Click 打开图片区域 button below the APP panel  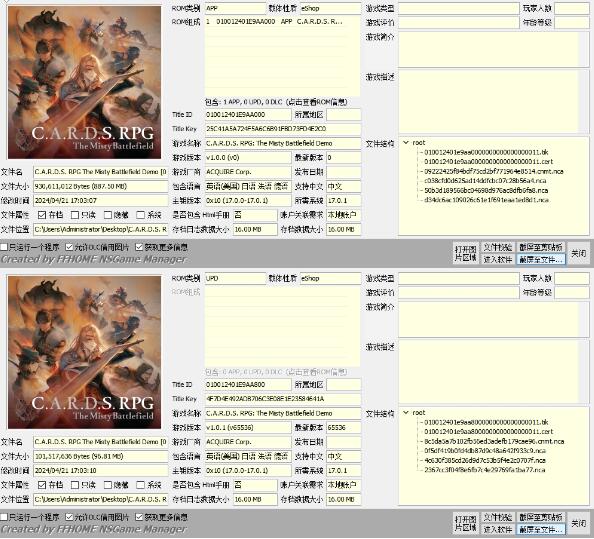[x=466, y=253]
